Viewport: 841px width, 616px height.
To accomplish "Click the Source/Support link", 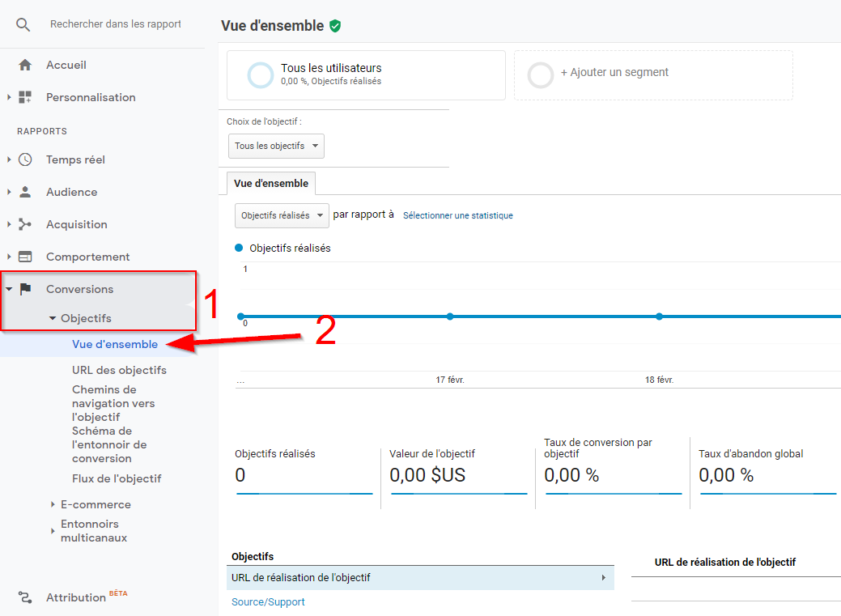I will [268, 602].
